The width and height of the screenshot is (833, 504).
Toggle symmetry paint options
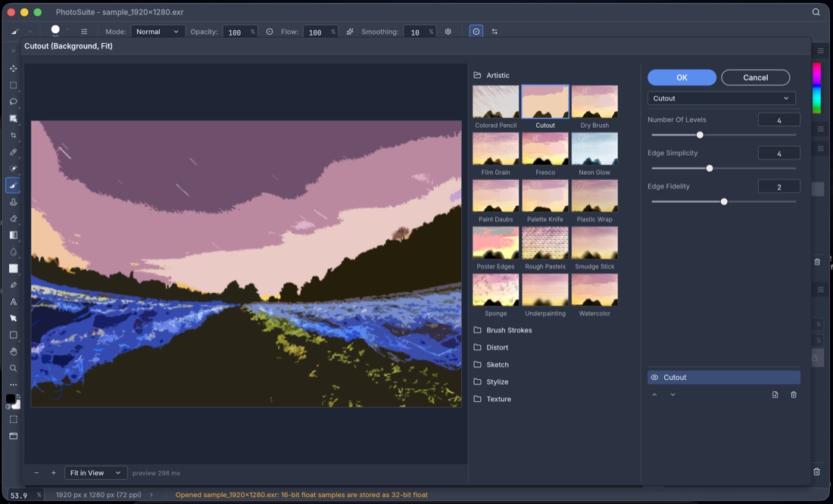point(494,32)
